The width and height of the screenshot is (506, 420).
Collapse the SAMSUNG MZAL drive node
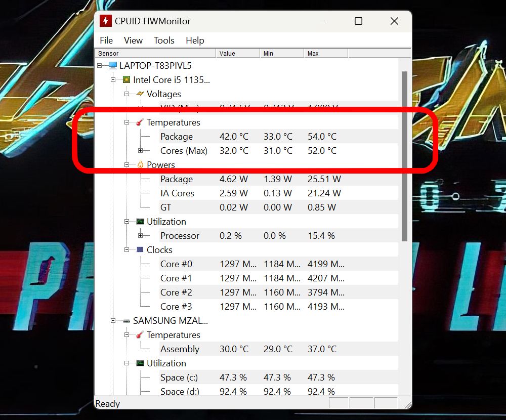click(x=113, y=321)
